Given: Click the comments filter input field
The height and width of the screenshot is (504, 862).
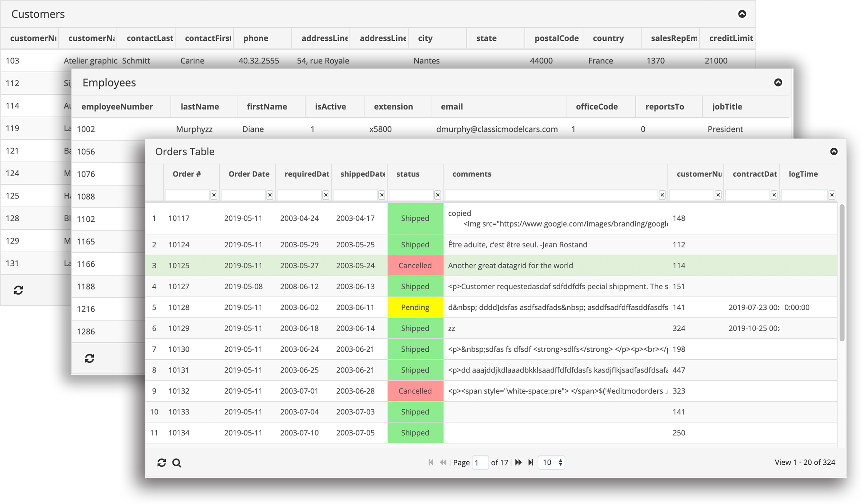Looking at the screenshot, I should [551, 195].
